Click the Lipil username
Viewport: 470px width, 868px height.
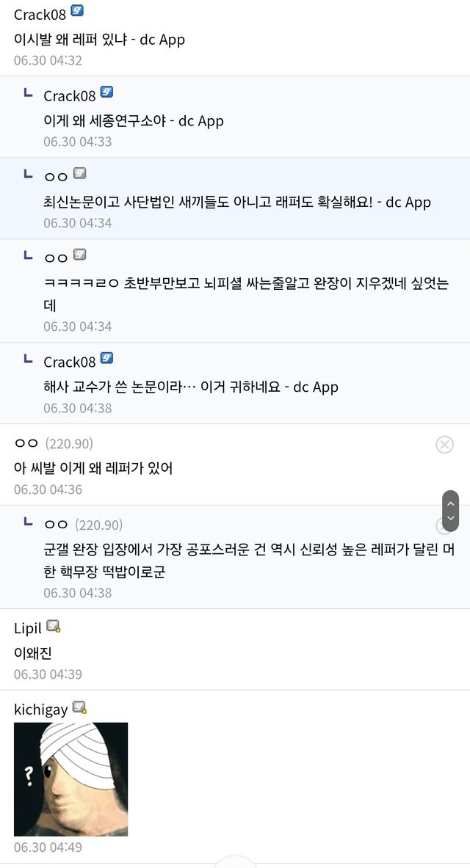coord(28,628)
